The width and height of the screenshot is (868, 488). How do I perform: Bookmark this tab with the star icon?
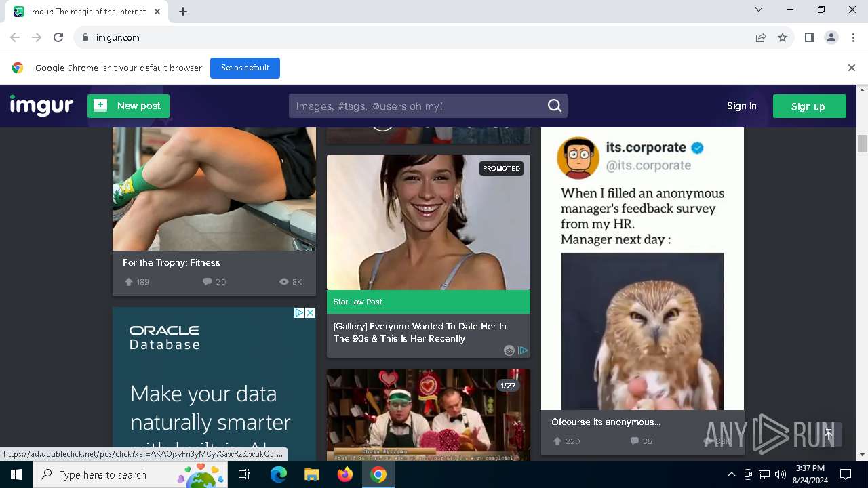pyautogui.click(x=783, y=37)
